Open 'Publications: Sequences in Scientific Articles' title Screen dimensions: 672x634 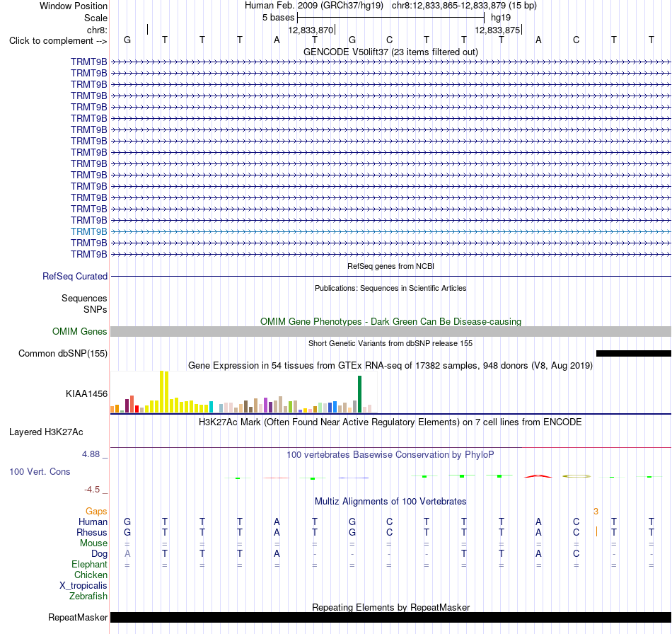point(390,288)
